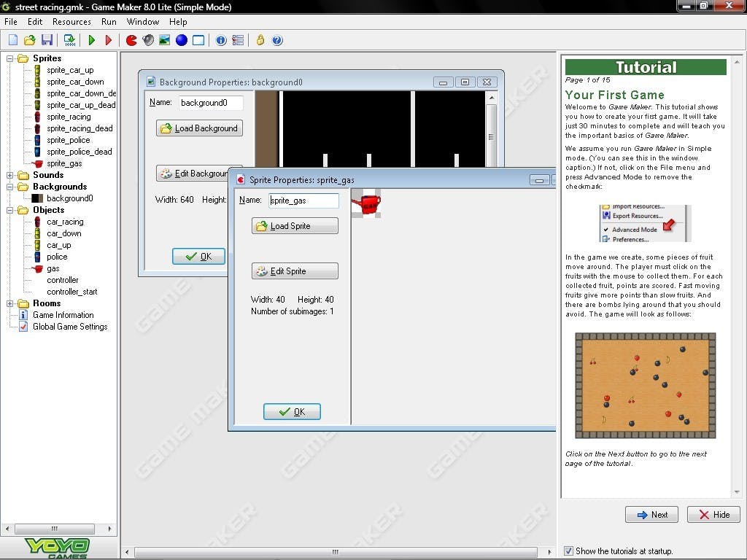Select sprite_racing in Sprites folder

click(x=69, y=117)
